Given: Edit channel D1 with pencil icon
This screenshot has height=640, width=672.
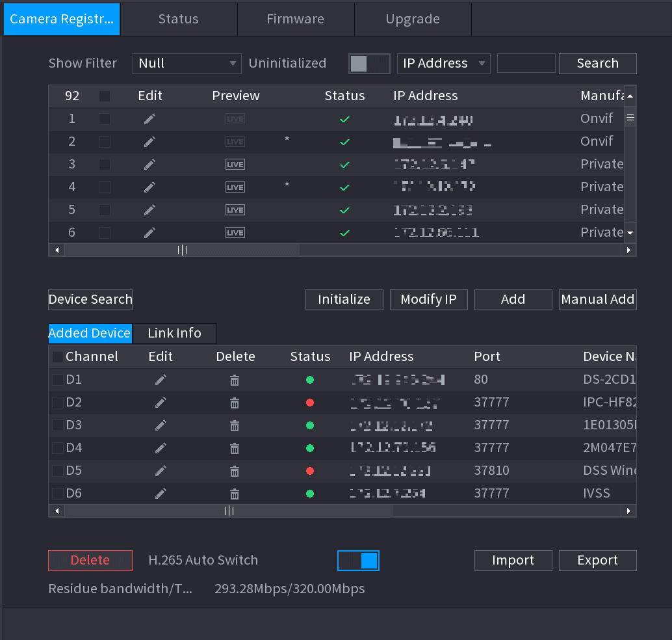Looking at the screenshot, I should click(161, 380).
